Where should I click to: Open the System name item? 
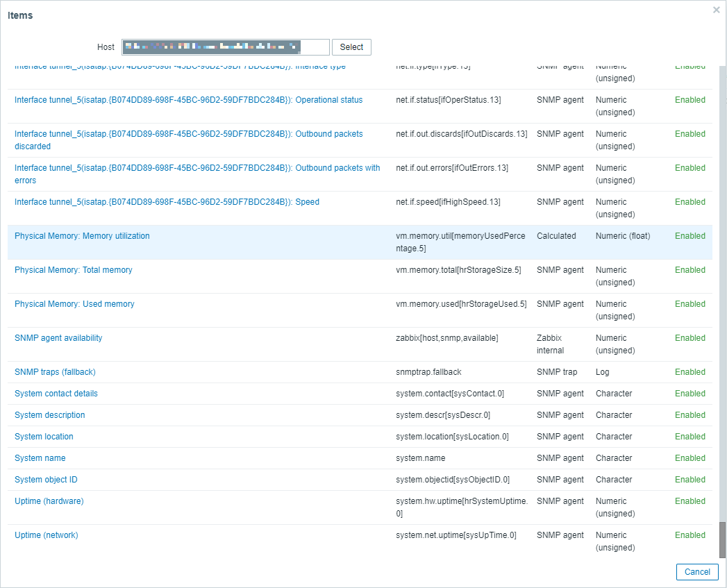tap(40, 457)
